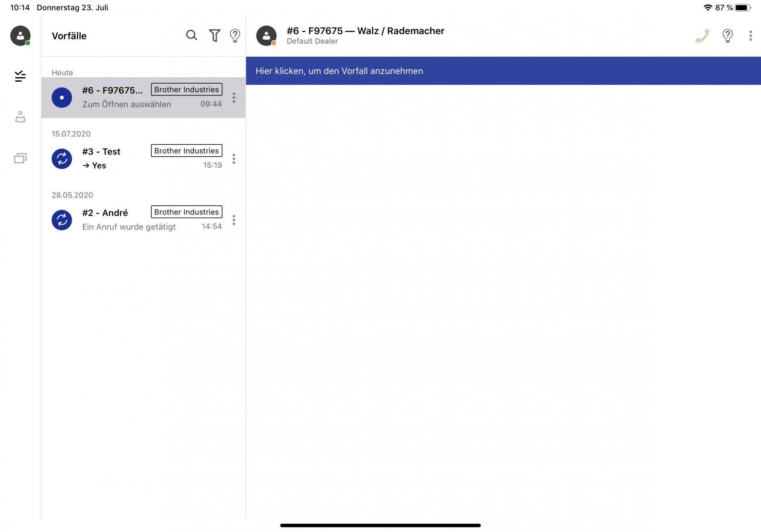Open the lightbulb hints in incident header
The height and width of the screenshot is (532, 761).
click(x=727, y=36)
